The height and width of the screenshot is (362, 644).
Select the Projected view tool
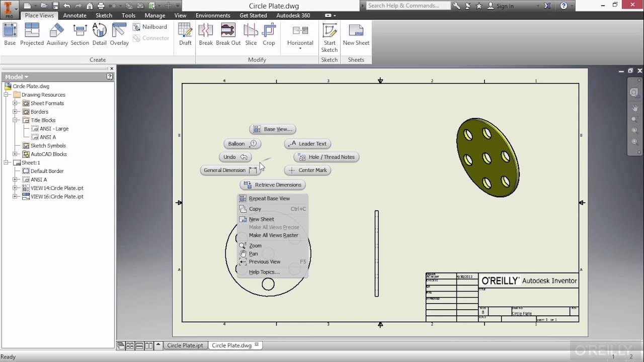32,34
